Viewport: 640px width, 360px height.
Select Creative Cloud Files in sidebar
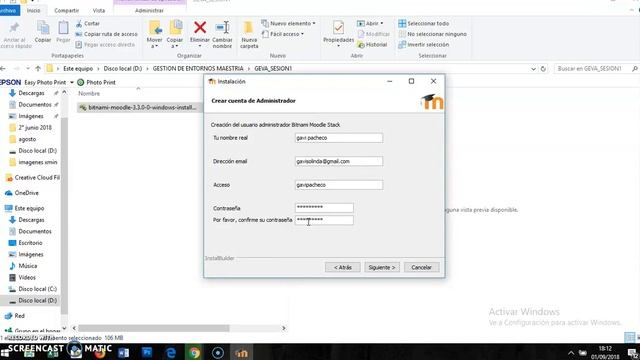[x=32, y=178]
